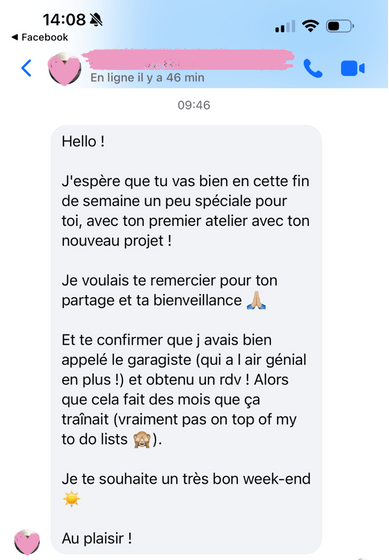Screen dimensions: 389x560
Task: Tap the silent mode bell icon
Action: 96,20
